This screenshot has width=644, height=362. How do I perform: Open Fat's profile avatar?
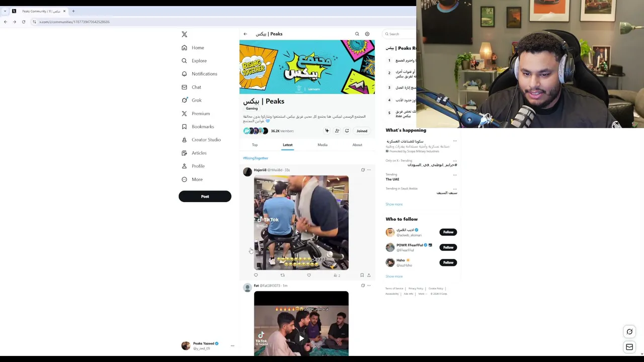[248, 288]
